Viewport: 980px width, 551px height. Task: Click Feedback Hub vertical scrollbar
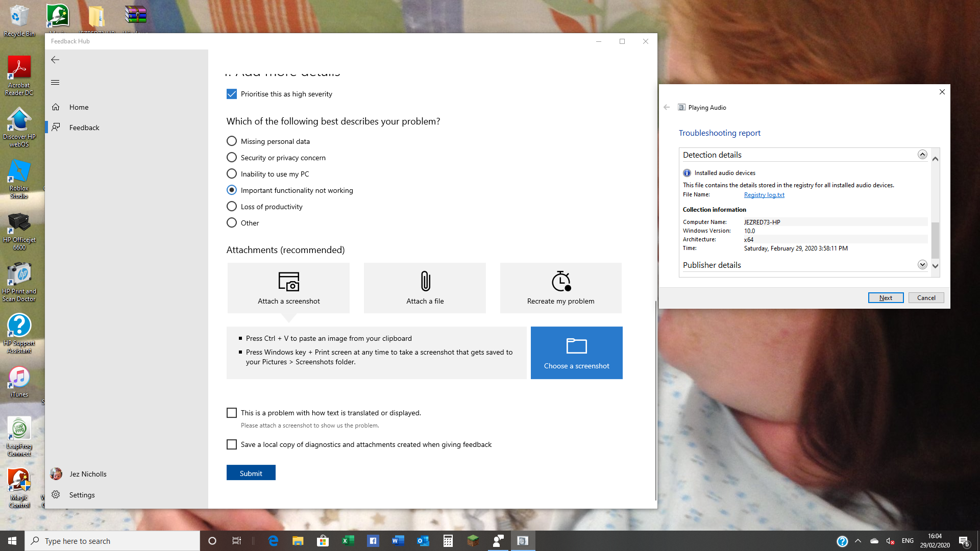coord(656,400)
